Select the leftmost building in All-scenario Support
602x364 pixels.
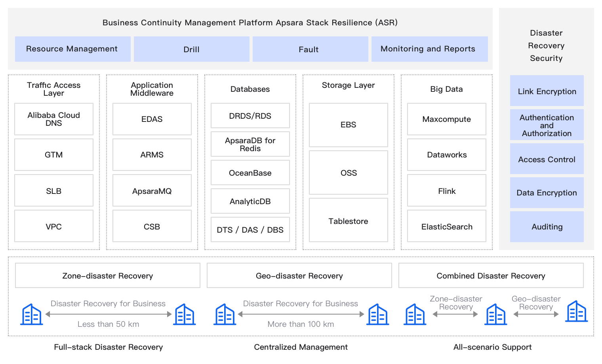415,315
